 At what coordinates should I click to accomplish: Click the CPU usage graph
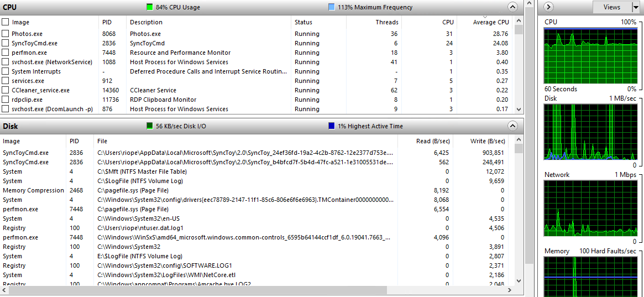pyautogui.click(x=590, y=56)
